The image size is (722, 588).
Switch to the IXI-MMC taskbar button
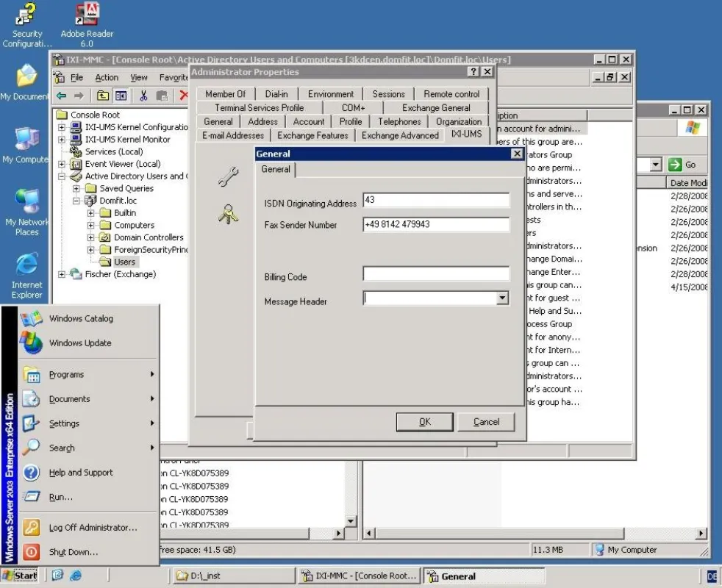pos(358,576)
